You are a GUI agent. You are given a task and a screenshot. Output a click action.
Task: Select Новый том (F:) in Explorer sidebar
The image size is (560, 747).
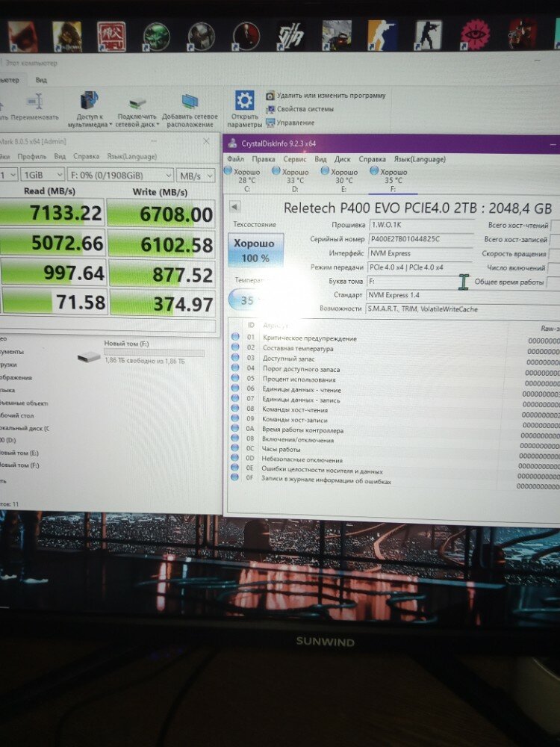pos(19,465)
